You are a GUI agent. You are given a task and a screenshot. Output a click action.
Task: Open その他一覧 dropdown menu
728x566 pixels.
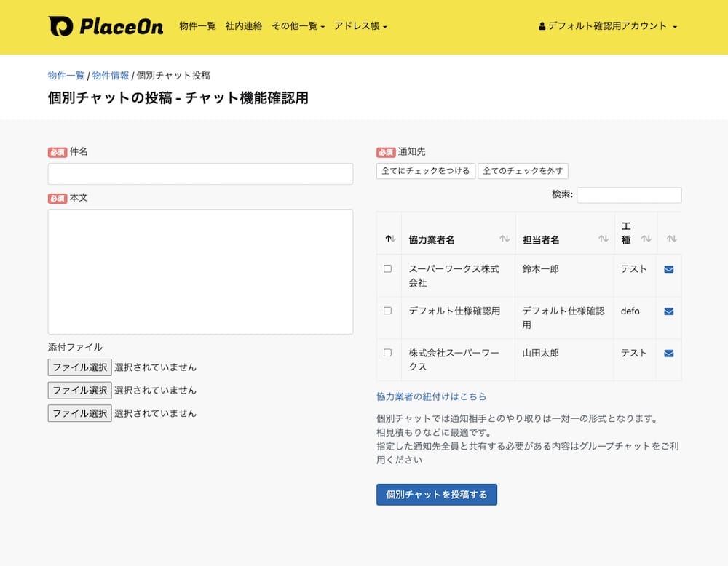[298, 26]
